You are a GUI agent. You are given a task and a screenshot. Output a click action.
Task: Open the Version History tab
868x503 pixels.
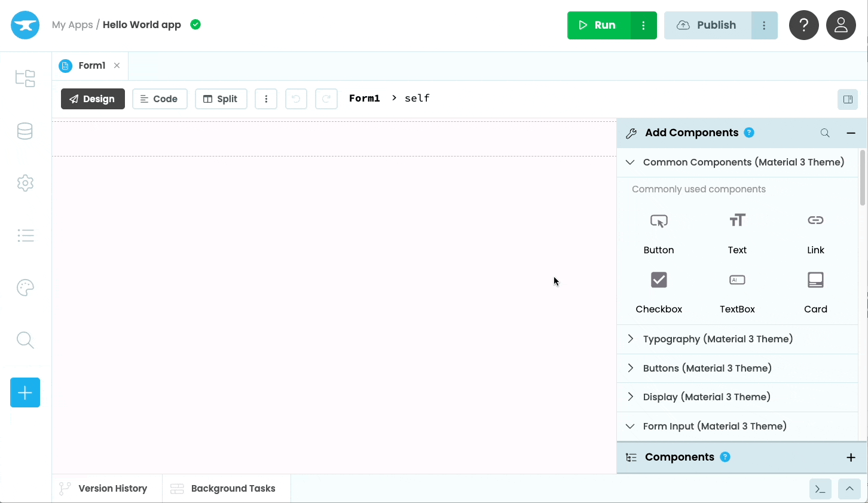point(105,488)
